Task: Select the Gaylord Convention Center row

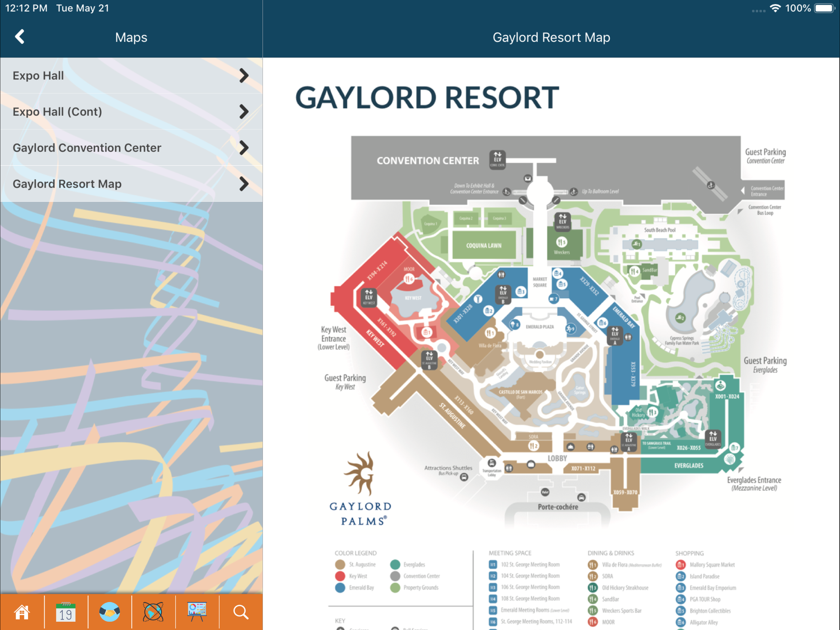Action: pos(131,148)
